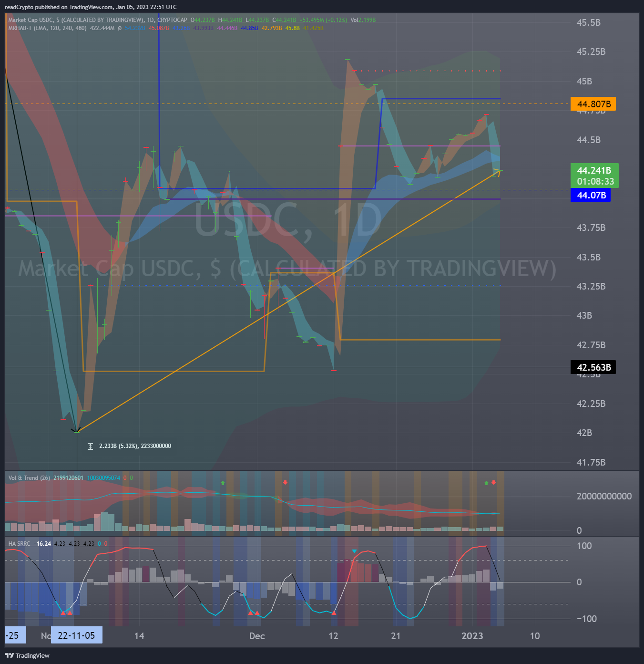Click the cyan down triangle in HA SRRC pane

point(354,551)
